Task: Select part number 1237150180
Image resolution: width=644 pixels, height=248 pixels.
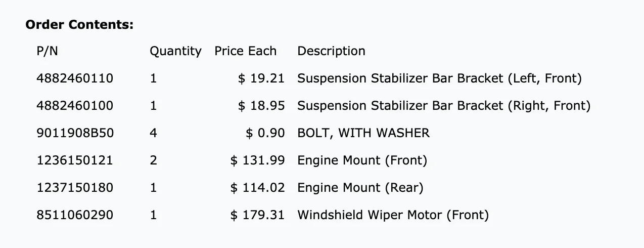Action: [x=75, y=188]
